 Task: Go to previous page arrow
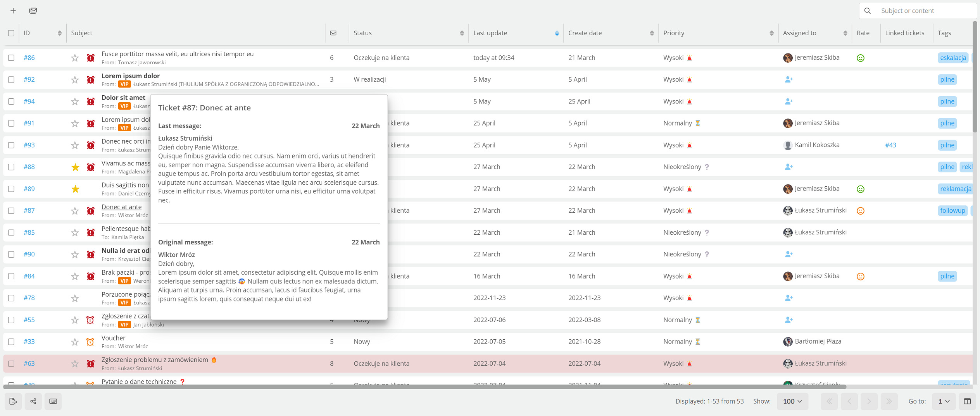(x=849, y=401)
